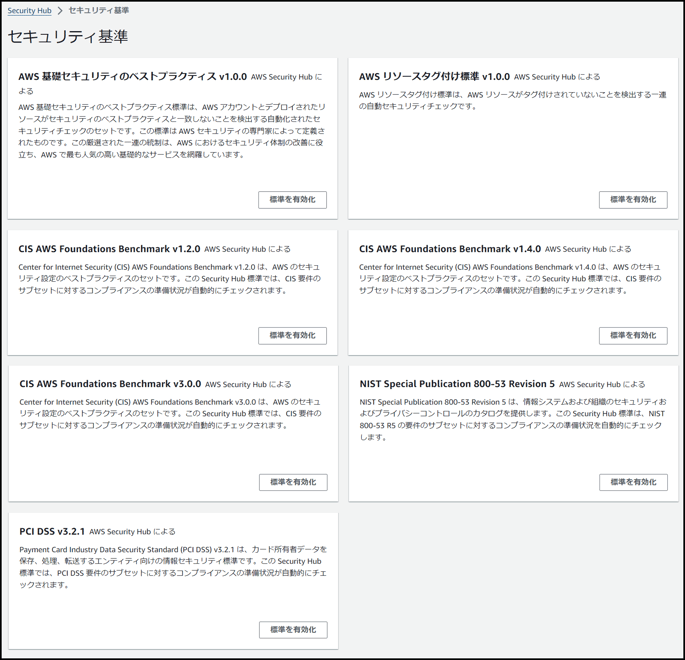Enable the PCI DSS v3.2.1 standard

click(x=293, y=630)
